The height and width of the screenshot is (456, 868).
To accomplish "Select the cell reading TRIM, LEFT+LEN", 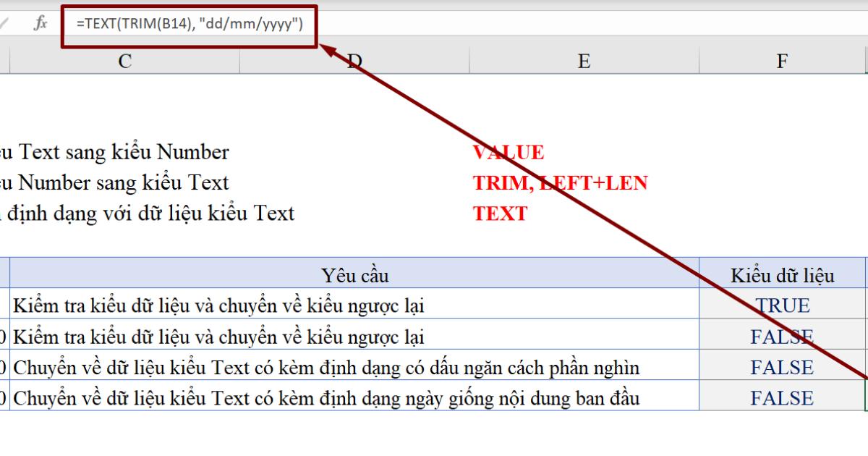I will [560, 183].
